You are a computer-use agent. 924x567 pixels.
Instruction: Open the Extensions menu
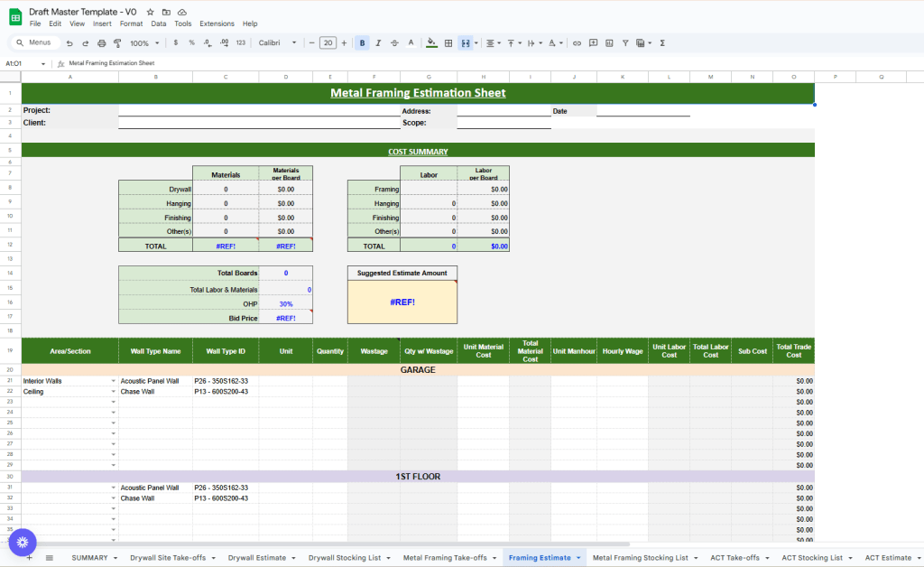(217, 23)
